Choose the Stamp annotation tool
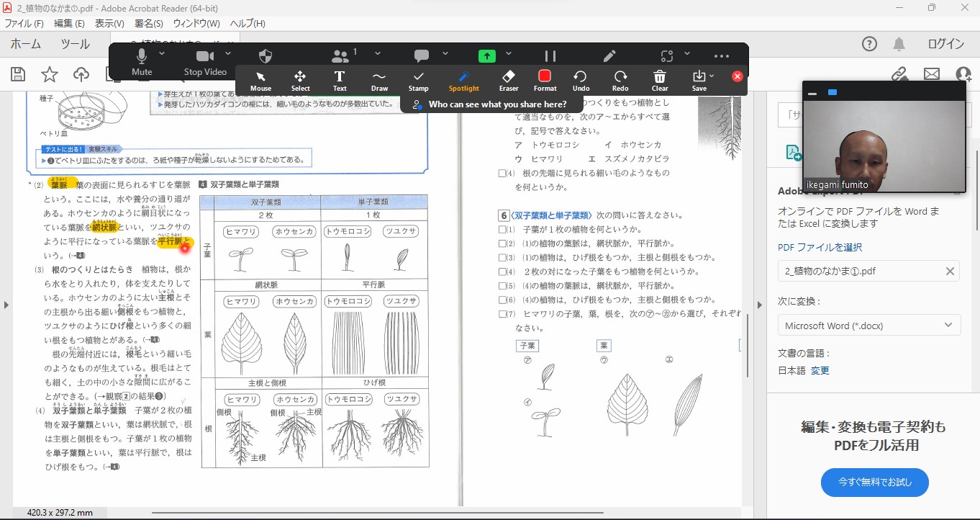980x520 pixels. (x=418, y=80)
